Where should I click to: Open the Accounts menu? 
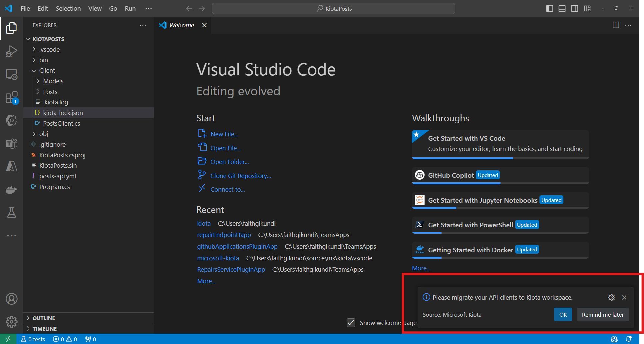11,299
